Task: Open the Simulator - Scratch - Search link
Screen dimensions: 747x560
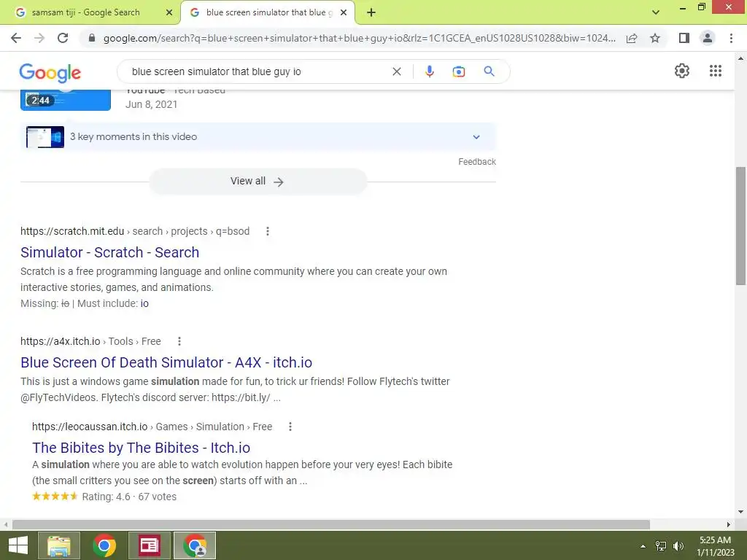Action: tap(109, 252)
